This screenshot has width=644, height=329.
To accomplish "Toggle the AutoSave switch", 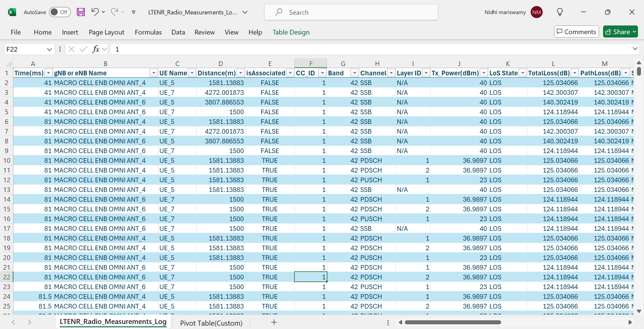I will tap(60, 12).
